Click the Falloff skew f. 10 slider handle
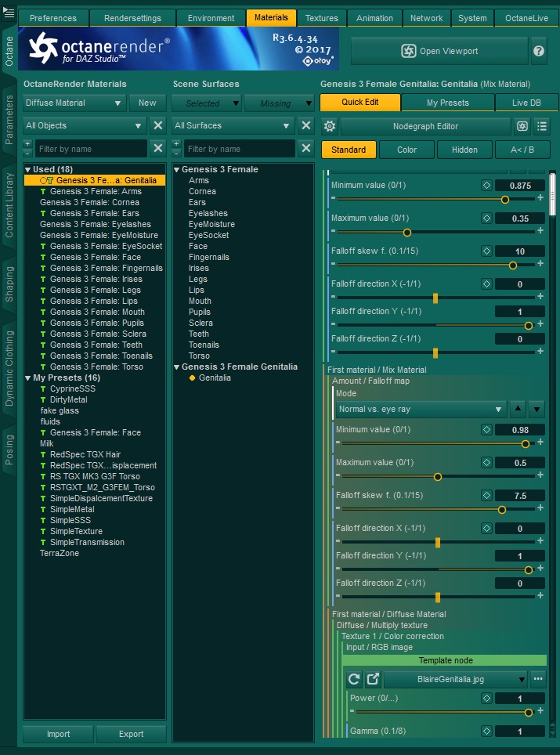 tap(513, 266)
